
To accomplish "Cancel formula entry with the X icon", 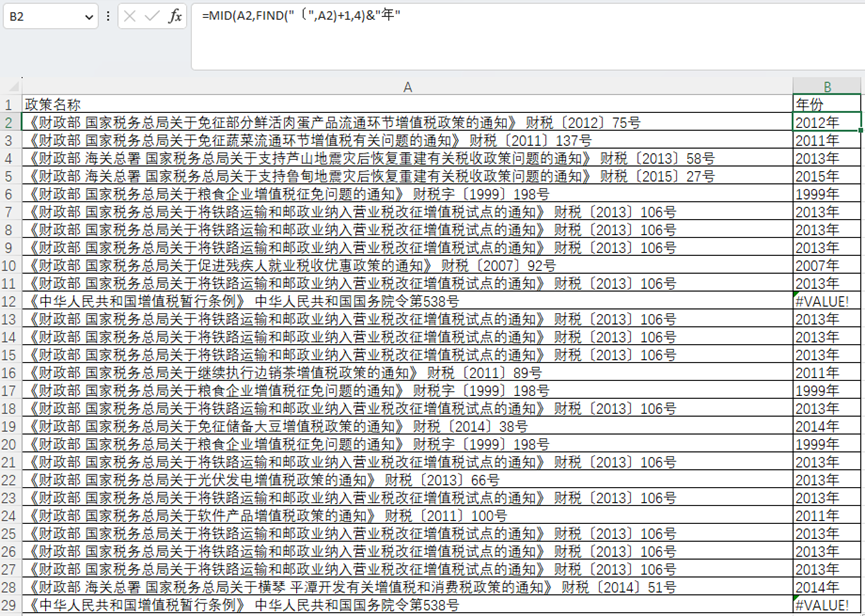I will [130, 16].
